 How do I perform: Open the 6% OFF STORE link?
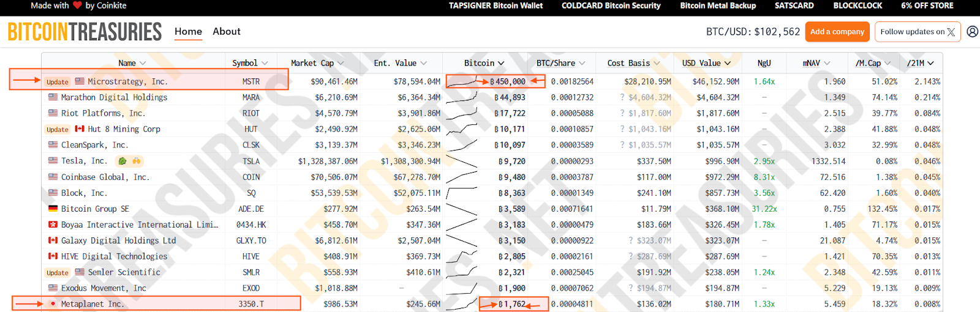click(x=927, y=6)
